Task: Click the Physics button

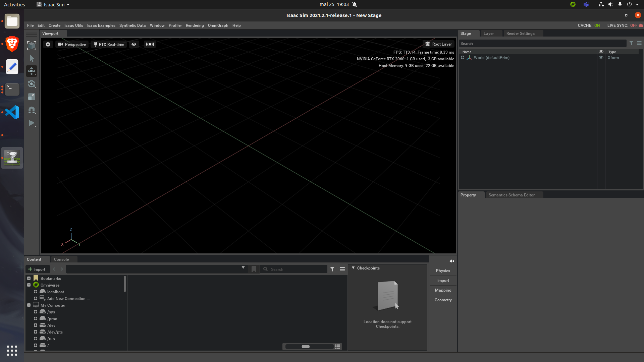Action: coord(443,271)
